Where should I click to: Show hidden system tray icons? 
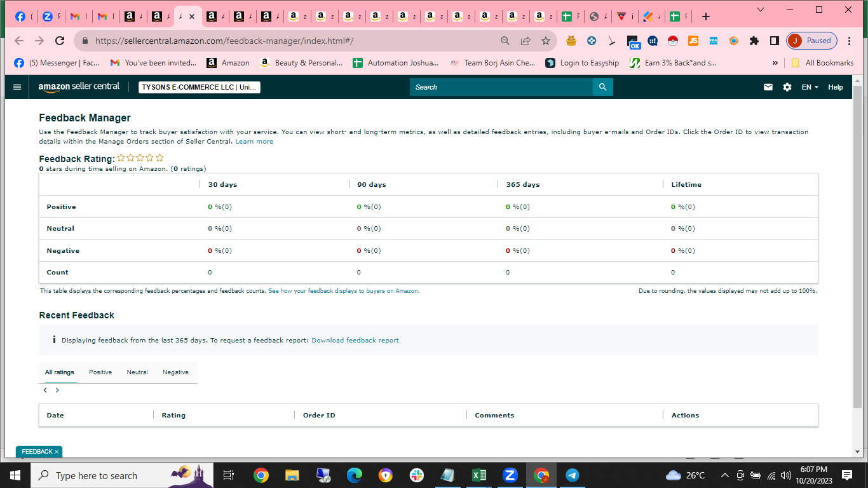[x=724, y=475]
